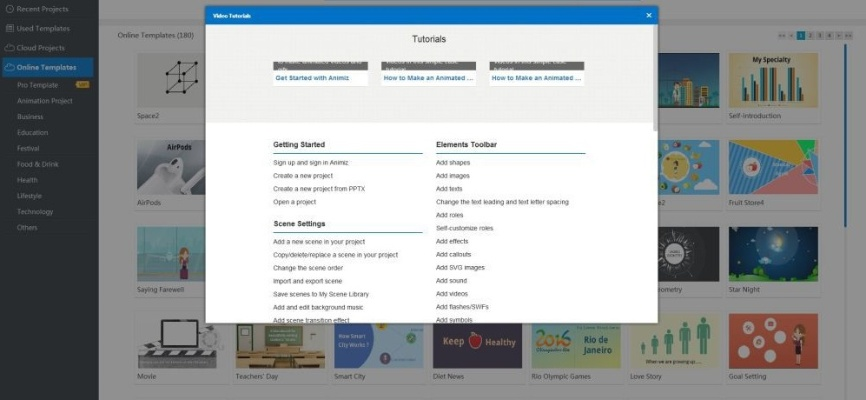This screenshot has width=866, height=400.
Task: Open 'Add flashes/SWFs' tutorial link
Action: coord(462,307)
